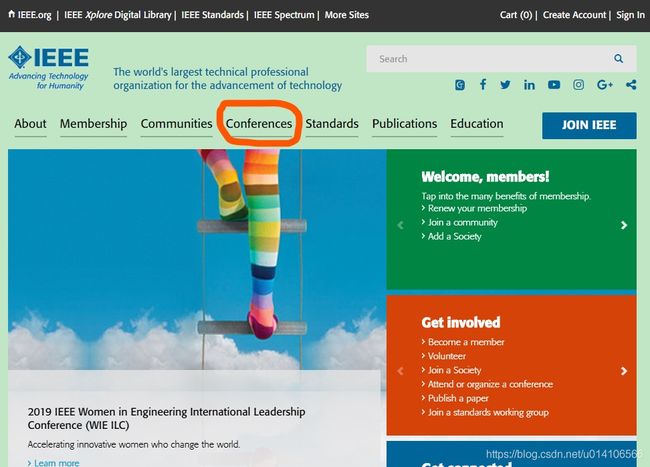Open IEEE Xplore Digital Library link
This screenshot has width=650, height=467.
point(118,15)
